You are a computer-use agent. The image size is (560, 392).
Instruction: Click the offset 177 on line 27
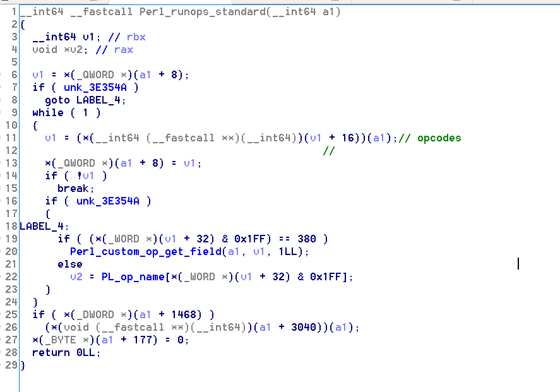(x=143, y=340)
